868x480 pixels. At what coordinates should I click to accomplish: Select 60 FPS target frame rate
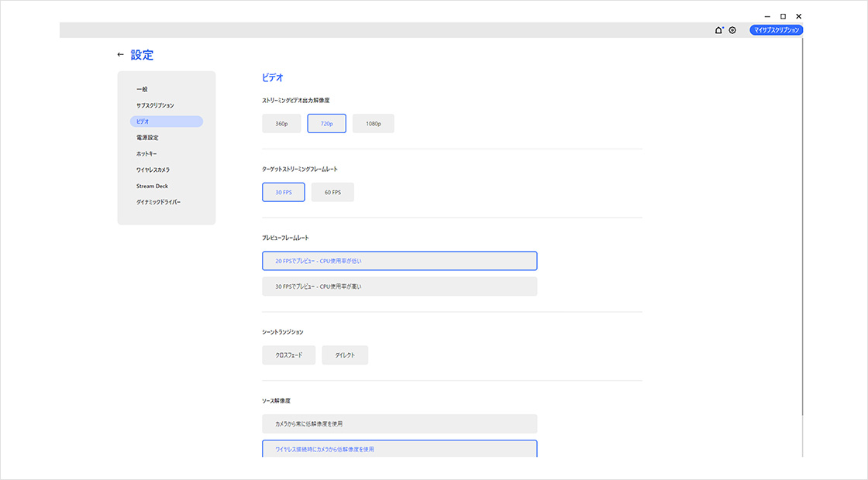332,192
